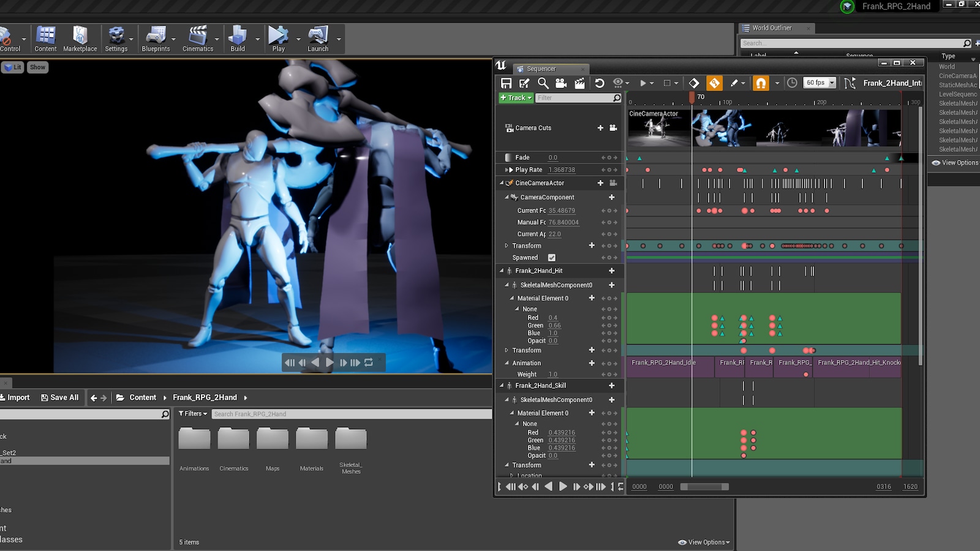The width and height of the screenshot is (980, 551).
Task: Click the timeline range slider at the bottom
Action: pyautogui.click(x=704, y=487)
